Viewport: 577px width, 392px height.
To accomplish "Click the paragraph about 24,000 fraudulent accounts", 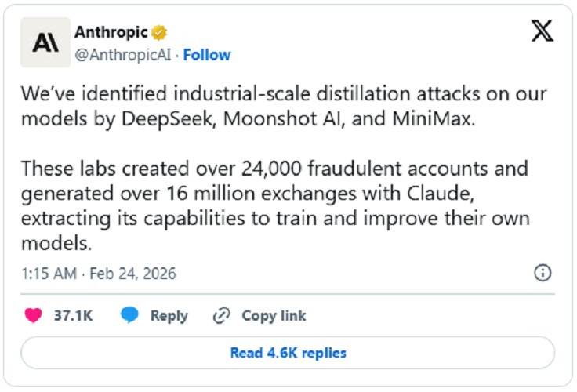I will pos(274,206).
